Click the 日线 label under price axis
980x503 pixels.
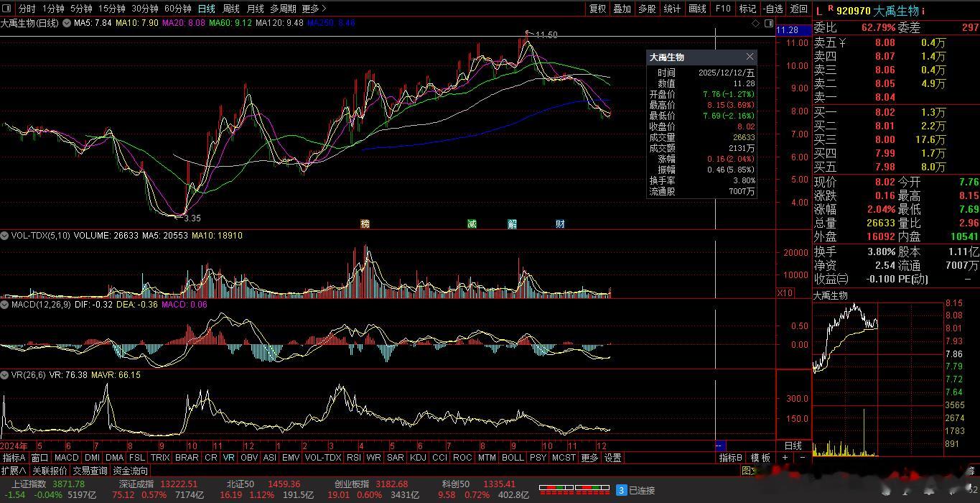pyautogui.click(x=793, y=446)
